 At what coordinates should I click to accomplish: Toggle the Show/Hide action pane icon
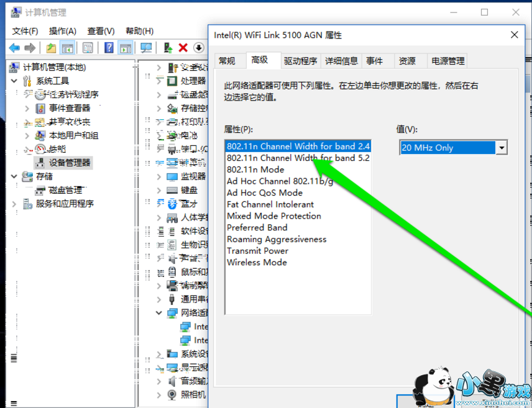tap(125, 48)
